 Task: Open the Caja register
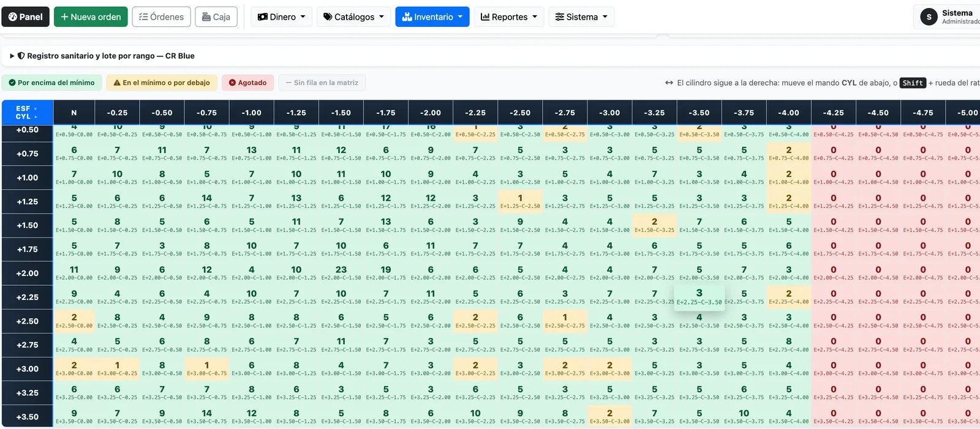point(216,17)
